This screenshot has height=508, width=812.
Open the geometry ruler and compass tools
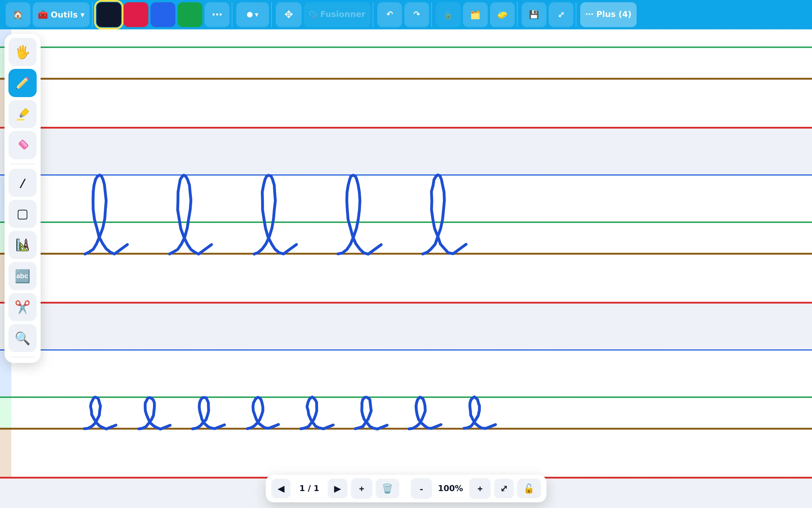[x=23, y=245]
